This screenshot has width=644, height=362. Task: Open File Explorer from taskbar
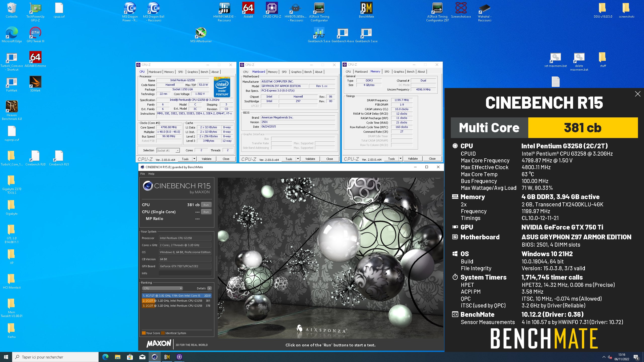(117, 357)
